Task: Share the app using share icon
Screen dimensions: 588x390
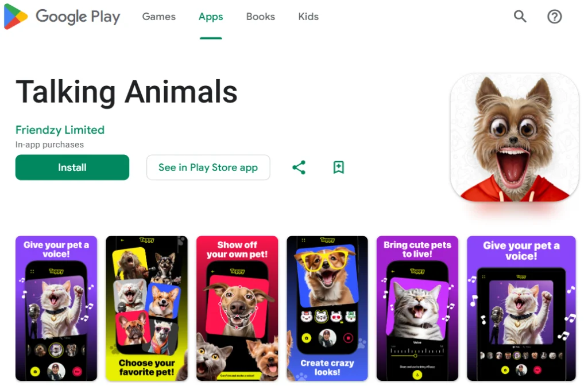Action: [299, 167]
